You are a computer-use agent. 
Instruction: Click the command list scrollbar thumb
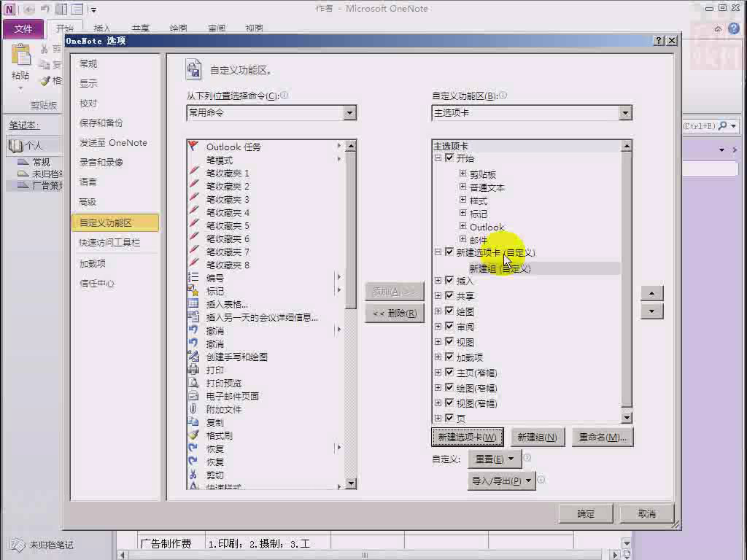(351, 230)
